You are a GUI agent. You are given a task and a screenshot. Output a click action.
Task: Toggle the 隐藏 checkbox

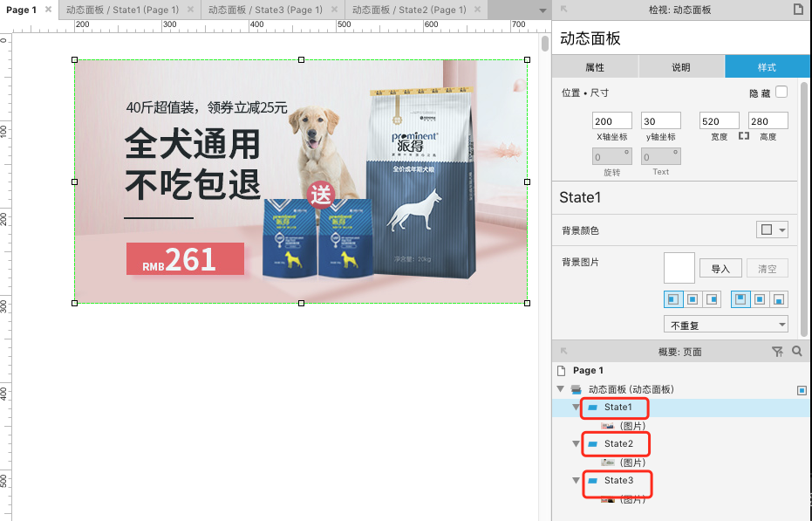(x=781, y=92)
